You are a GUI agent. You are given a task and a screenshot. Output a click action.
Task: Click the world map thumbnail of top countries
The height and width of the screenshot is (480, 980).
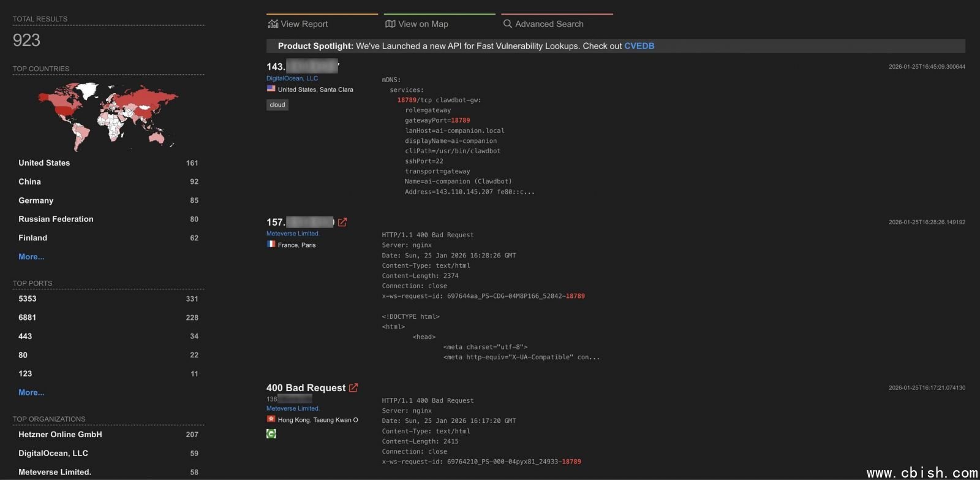[108, 116]
